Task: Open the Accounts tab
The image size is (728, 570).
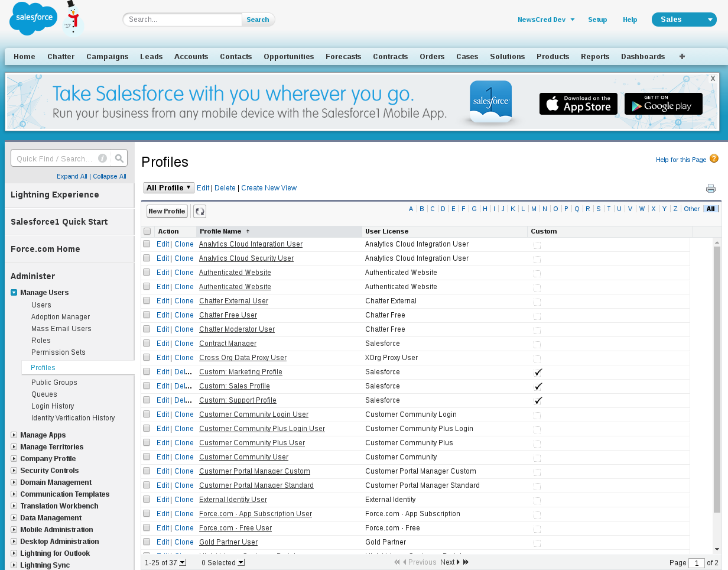Action: (191, 57)
